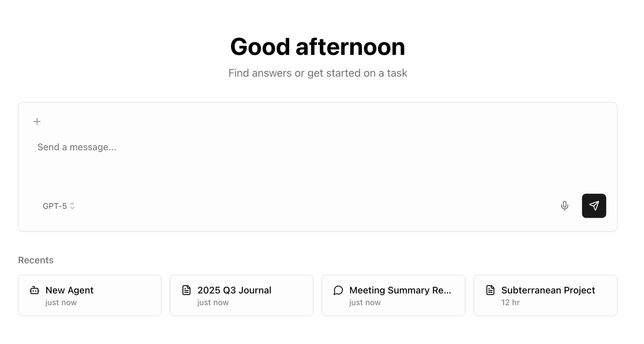644x344 pixels.
Task: Open attachments with the plus icon
Action: [x=37, y=121]
